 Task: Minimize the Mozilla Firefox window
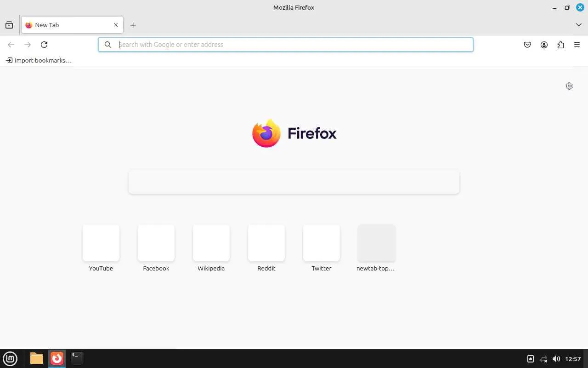554,7
